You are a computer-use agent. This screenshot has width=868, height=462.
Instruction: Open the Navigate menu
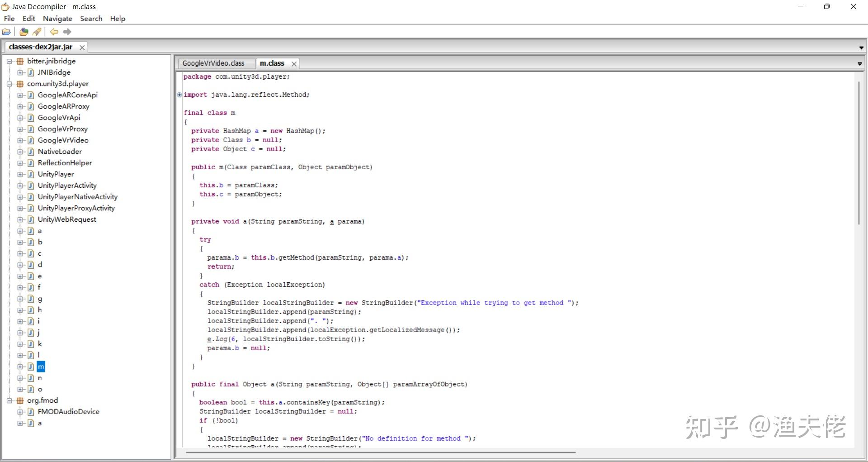[57, 19]
